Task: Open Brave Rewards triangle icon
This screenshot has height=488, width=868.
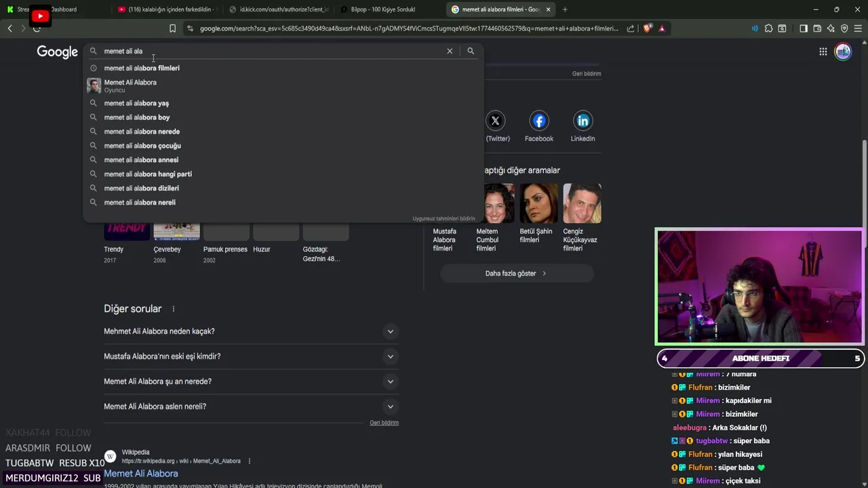Action: [x=662, y=28]
